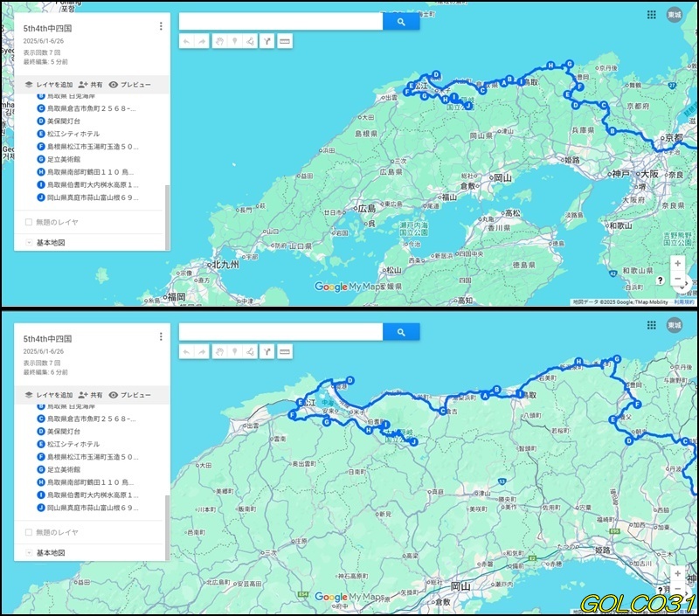The width and height of the screenshot is (699, 616).
Task: Click the redo arrow in the lower map toolbar
Action: pyautogui.click(x=202, y=351)
